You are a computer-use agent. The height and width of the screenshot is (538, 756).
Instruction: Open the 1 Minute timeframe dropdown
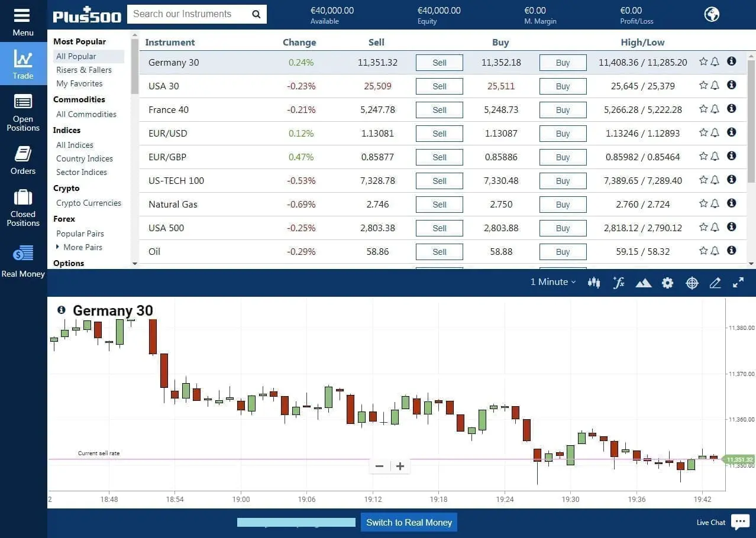[x=552, y=282]
